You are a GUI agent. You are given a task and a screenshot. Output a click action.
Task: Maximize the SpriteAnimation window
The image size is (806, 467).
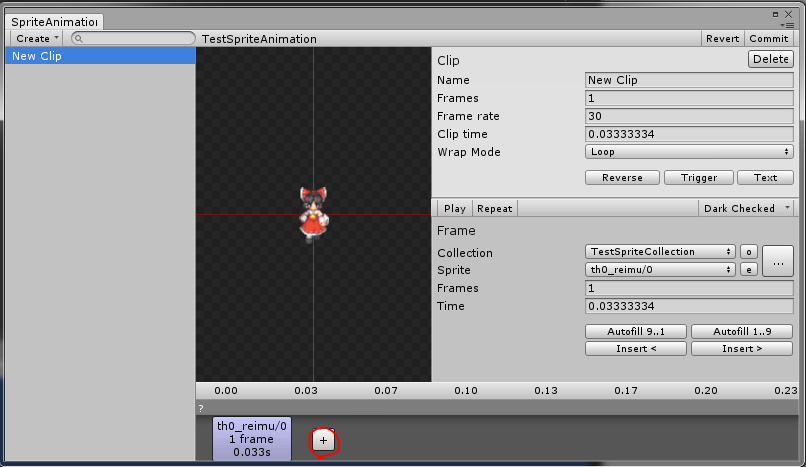pyautogui.click(x=775, y=14)
